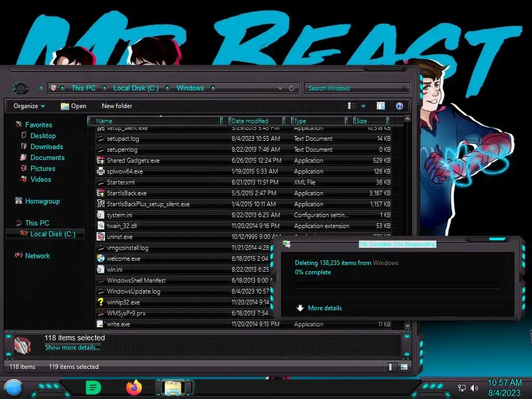Click the win.ini file icon
The image size is (532, 399).
coord(100,269)
